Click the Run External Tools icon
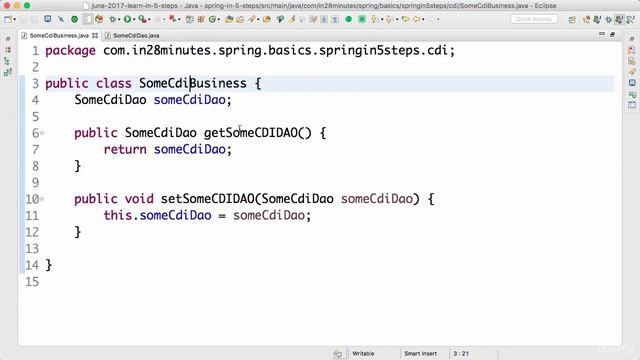640x360 pixels. (142, 19)
